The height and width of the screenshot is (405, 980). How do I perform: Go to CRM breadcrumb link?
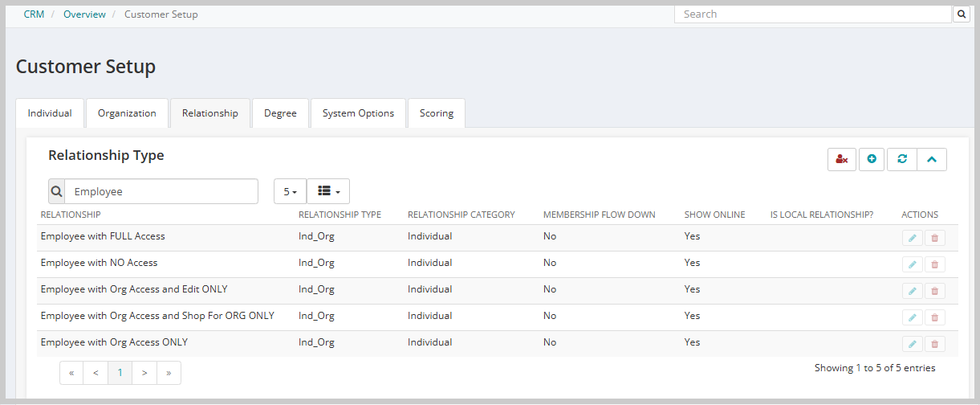point(34,14)
